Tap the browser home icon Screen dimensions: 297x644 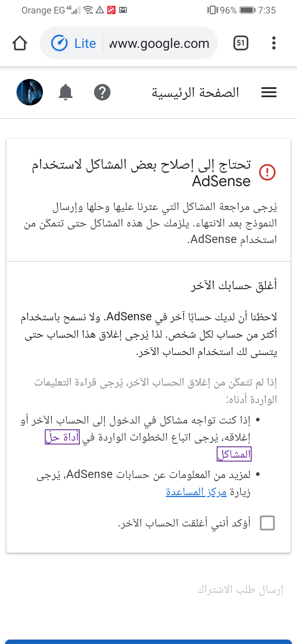coord(20,43)
